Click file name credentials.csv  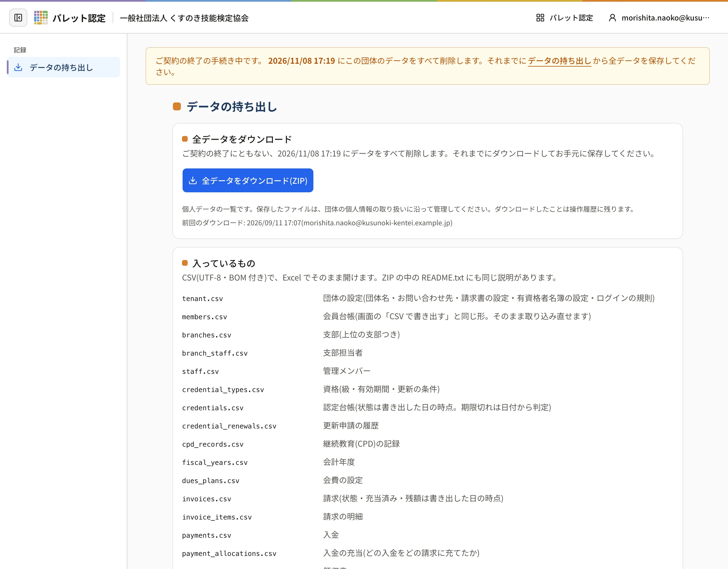[x=213, y=408]
